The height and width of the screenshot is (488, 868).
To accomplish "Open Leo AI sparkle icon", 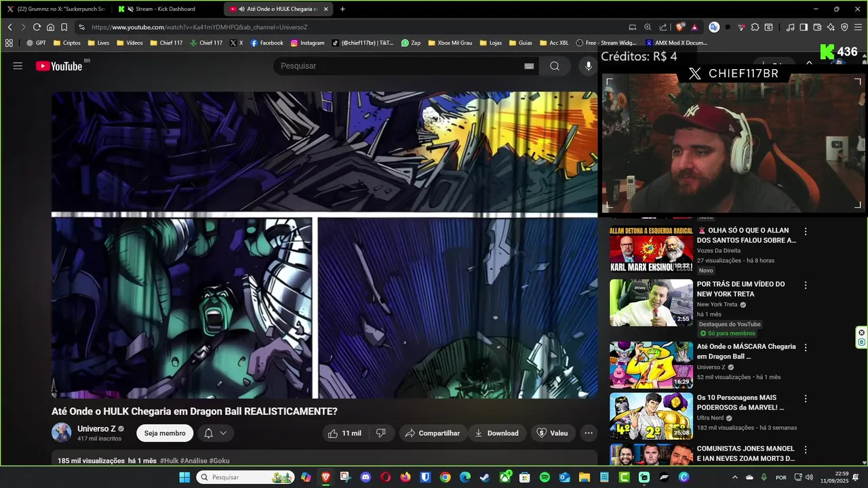I will click(x=831, y=27).
